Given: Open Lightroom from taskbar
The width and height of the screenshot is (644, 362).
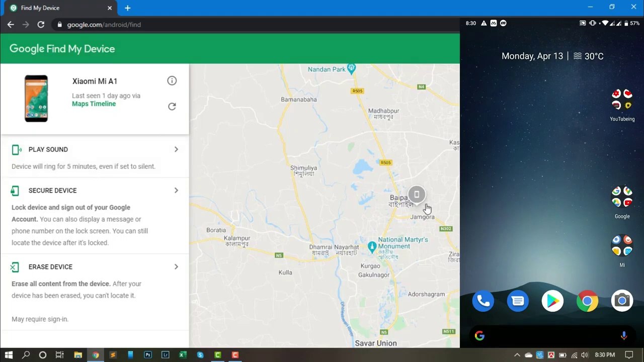Looking at the screenshot, I should point(165,355).
